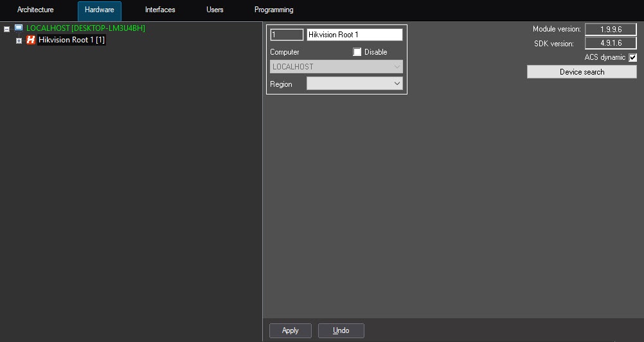This screenshot has width=644, height=342.
Task: Click the Computer label
Action: 285,52
